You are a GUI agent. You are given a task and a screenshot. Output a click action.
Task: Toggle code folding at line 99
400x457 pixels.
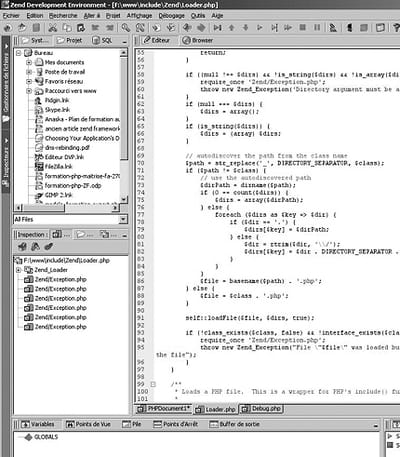pos(153,384)
